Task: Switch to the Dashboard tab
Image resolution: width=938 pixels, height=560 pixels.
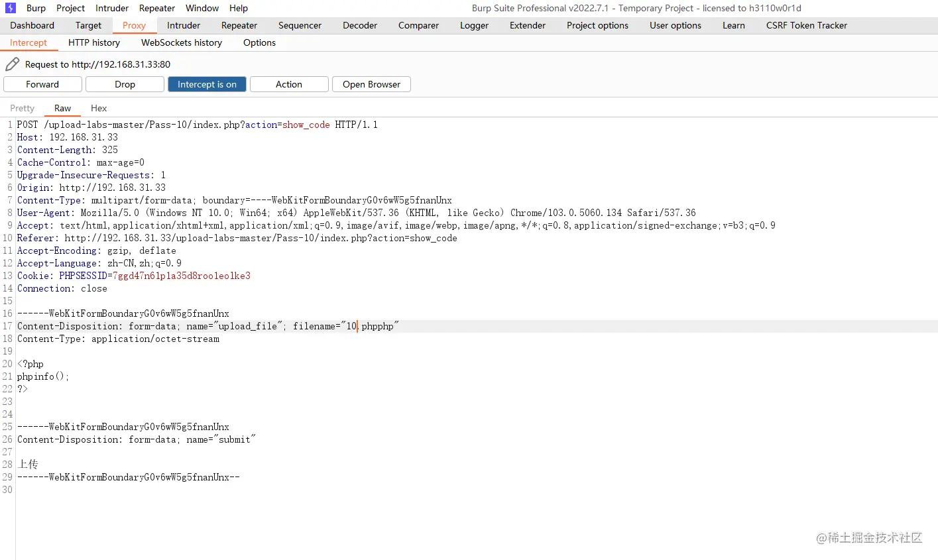Action: 32,25
